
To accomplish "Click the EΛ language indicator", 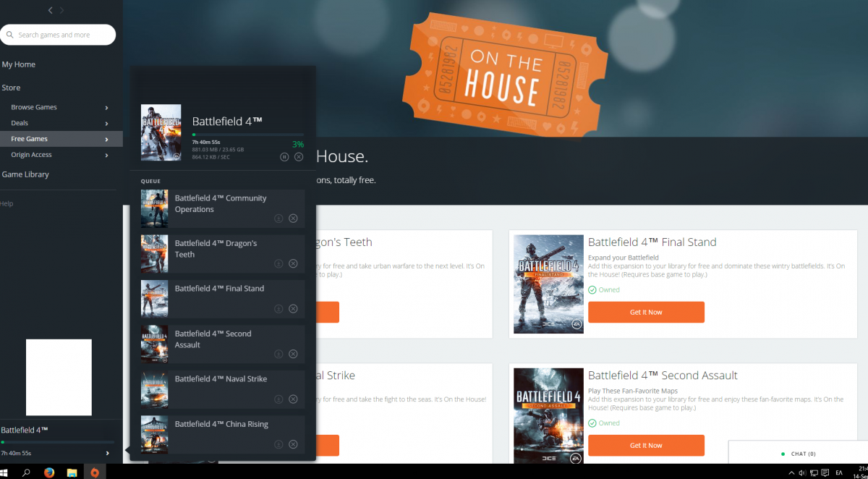I will click(839, 472).
